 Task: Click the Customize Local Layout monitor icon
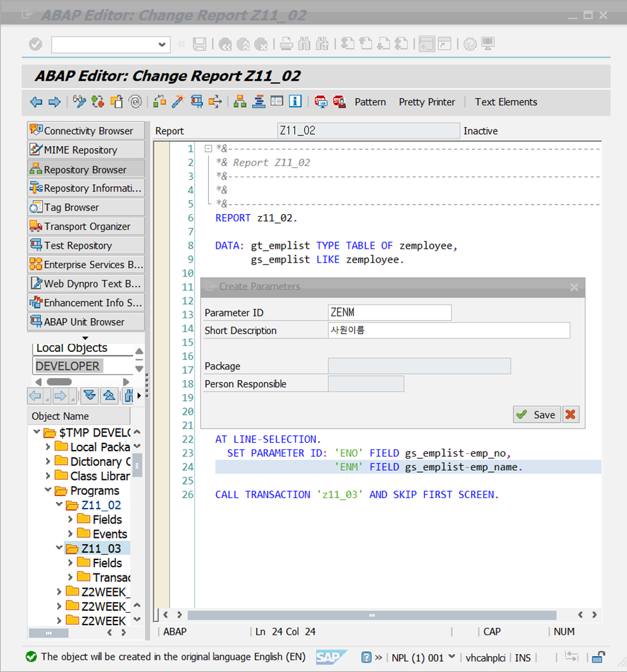click(x=488, y=44)
